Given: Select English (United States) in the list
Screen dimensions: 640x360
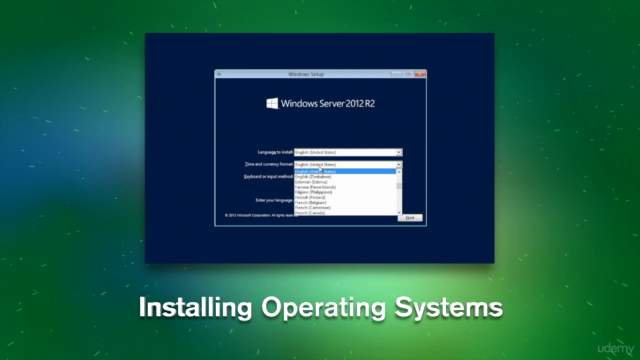Looking at the screenshot, I should tap(345, 171).
